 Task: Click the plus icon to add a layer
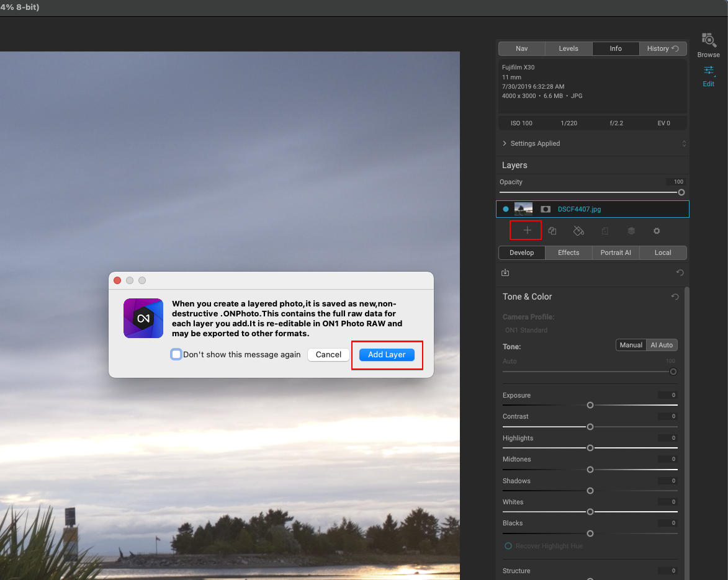tap(527, 230)
